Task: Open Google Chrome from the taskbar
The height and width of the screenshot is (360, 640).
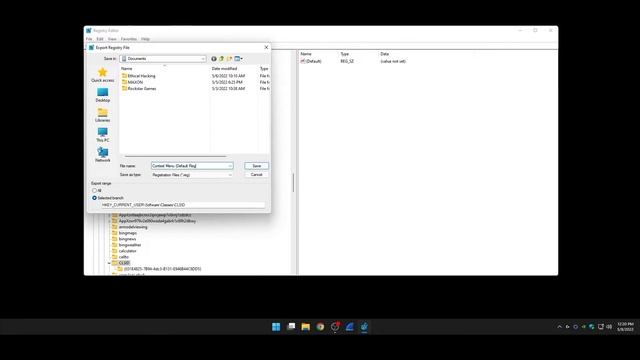Action: 320,327
